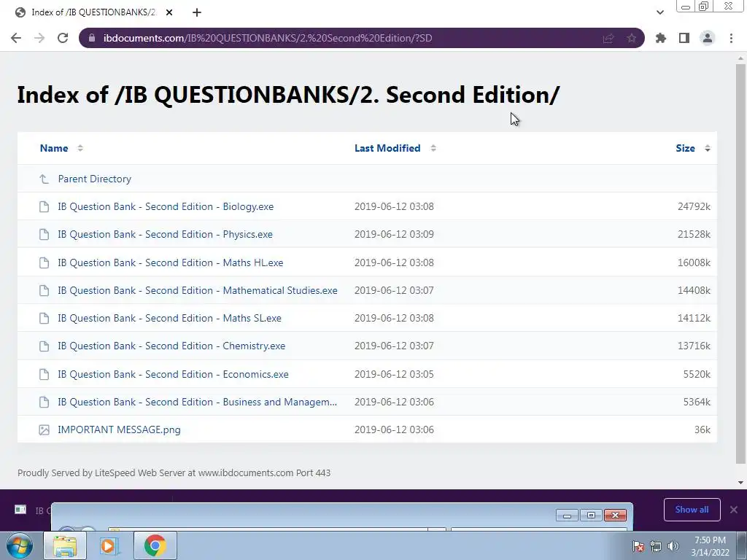Click the Parent Directory up-arrow icon

pos(44,179)
